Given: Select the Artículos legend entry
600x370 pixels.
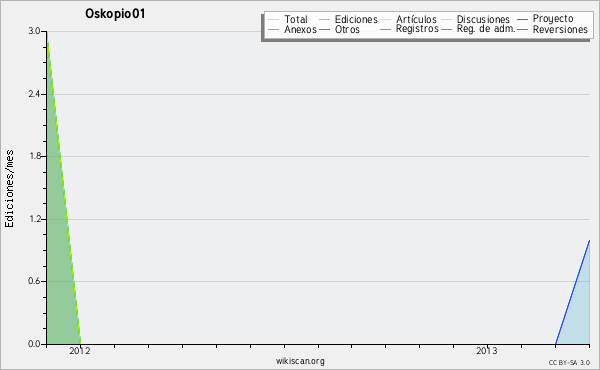Looking at the screenshot, I should click(408, 19).
